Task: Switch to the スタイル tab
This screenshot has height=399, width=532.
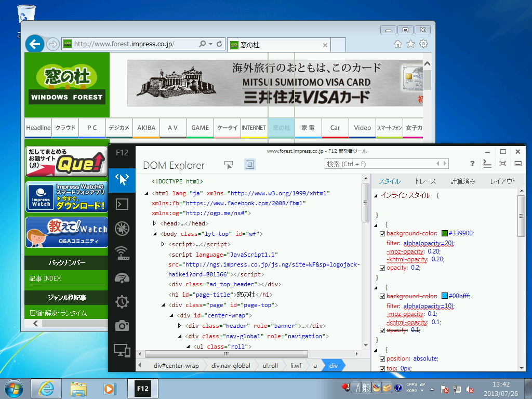Action: [x=390, y=181]
